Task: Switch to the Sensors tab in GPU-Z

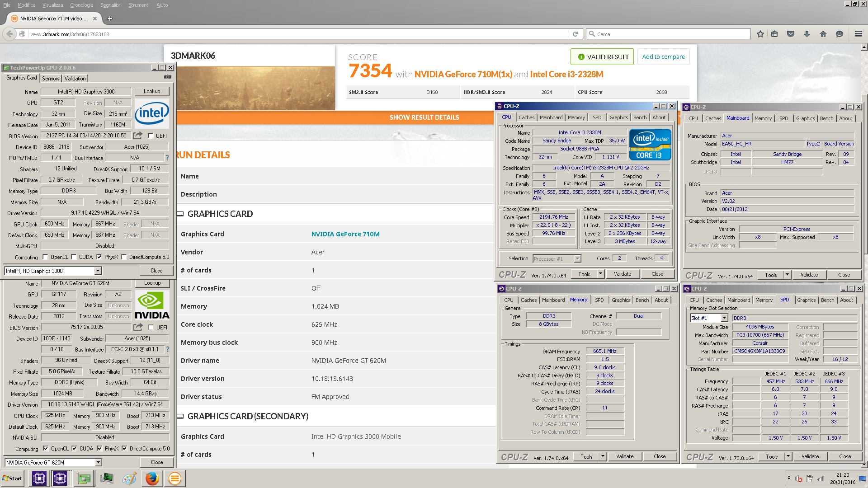Action: (x=51, y=78)
